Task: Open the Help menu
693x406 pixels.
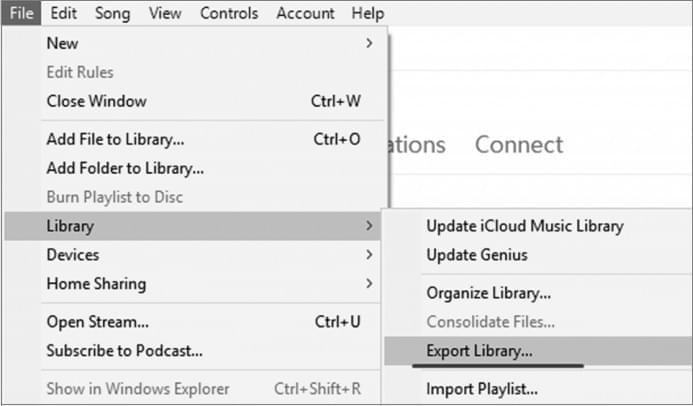Action: [x=367, y=13]
